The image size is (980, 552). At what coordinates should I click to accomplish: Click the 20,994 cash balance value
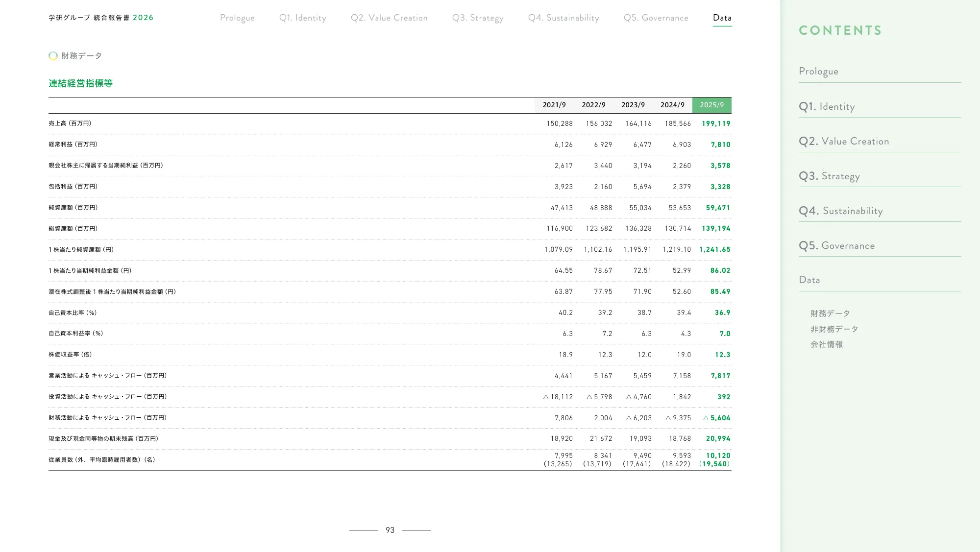click(718, 438)
